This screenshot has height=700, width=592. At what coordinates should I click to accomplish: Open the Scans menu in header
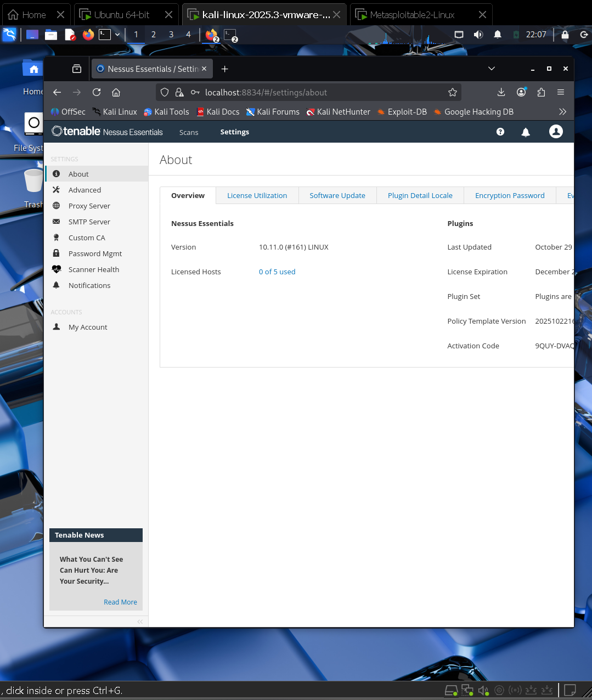(x=189, y=132)
